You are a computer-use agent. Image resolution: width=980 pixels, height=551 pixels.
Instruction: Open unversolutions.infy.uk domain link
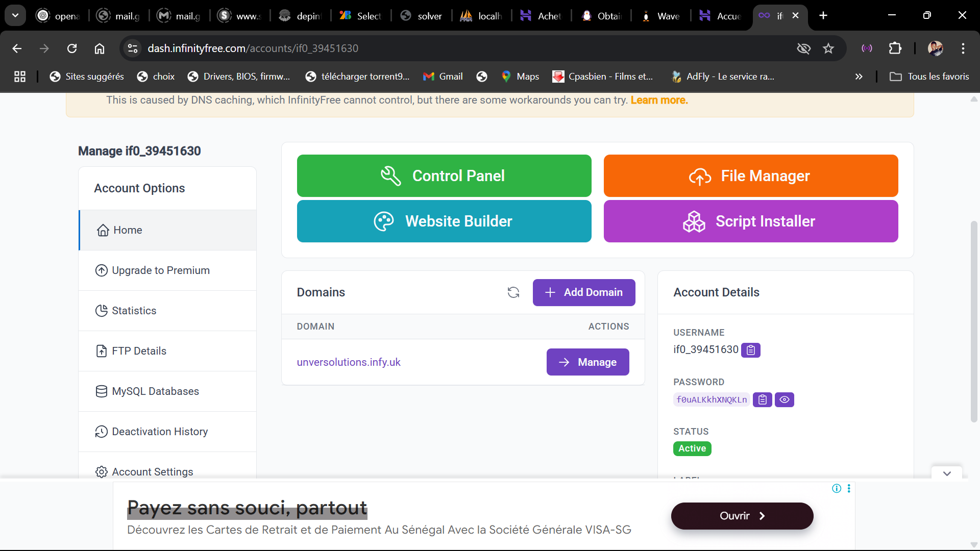(349, 362)
